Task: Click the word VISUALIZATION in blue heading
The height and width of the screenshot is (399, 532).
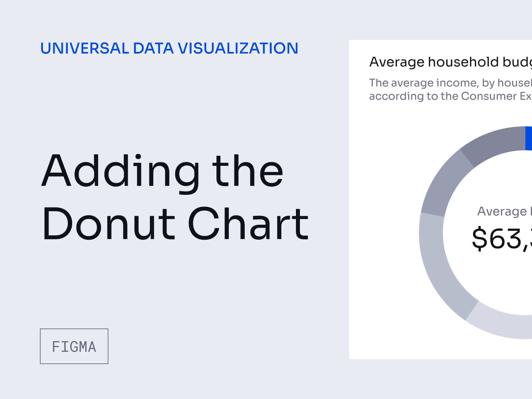Action: coord(238,48)
